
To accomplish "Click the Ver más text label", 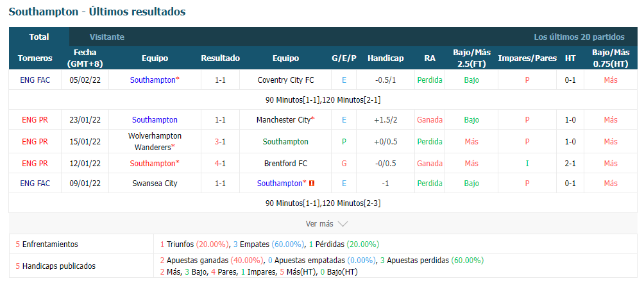I will [319, 224].
